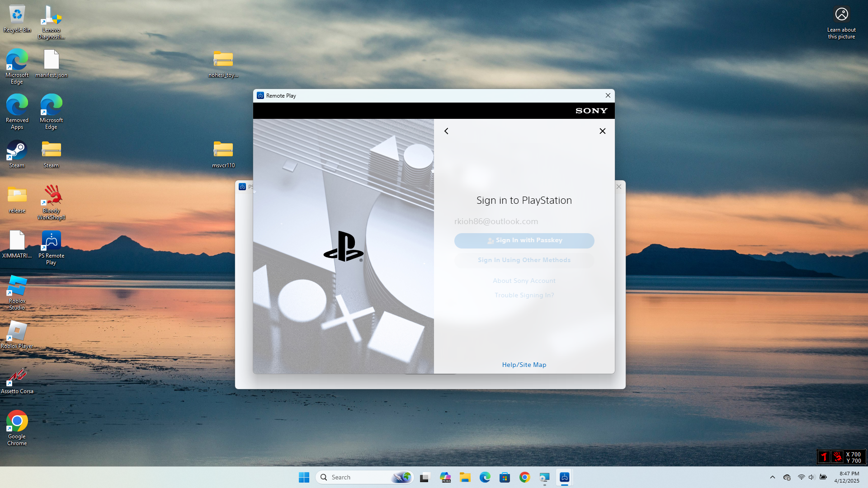Select the PS Remote Play desktop shortcut

pyautogui.click(x=51, y=248)
